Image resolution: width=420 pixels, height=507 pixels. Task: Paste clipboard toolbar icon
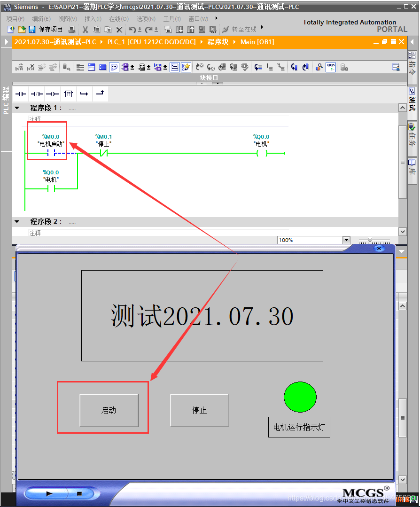pyautogui.click(x=108, y=30)
